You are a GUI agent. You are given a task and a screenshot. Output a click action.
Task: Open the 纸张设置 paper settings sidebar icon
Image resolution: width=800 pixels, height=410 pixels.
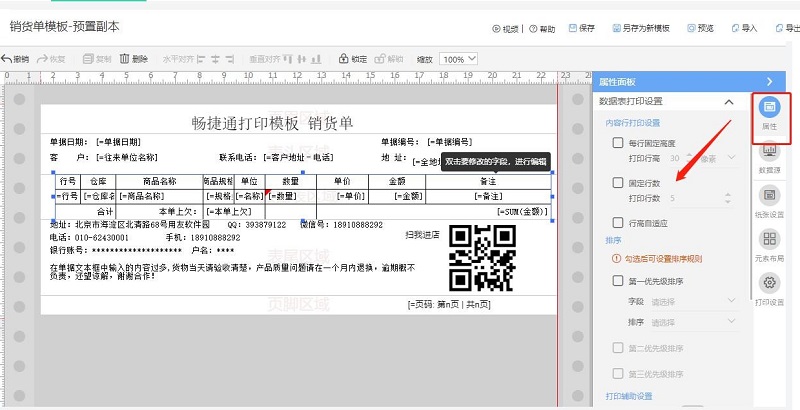point(769,195)
